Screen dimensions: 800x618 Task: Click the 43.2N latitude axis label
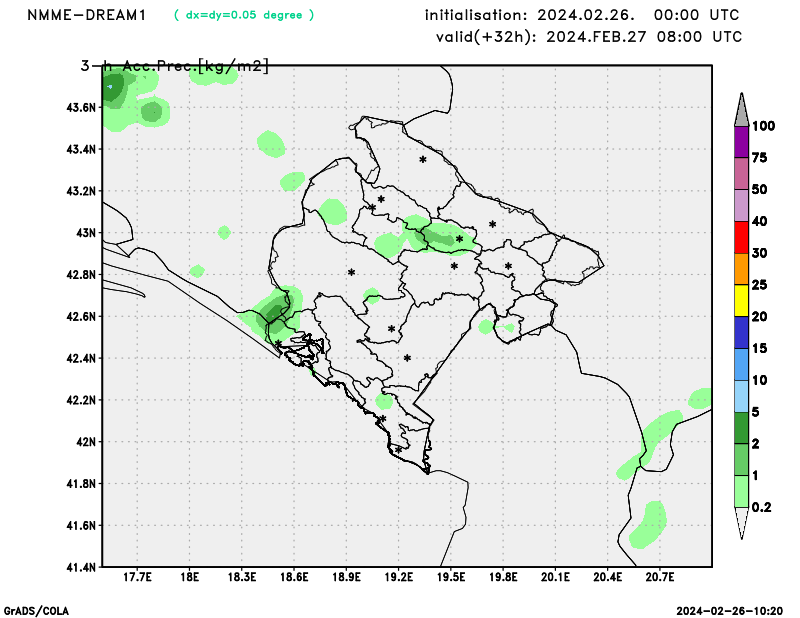(81, 191)
